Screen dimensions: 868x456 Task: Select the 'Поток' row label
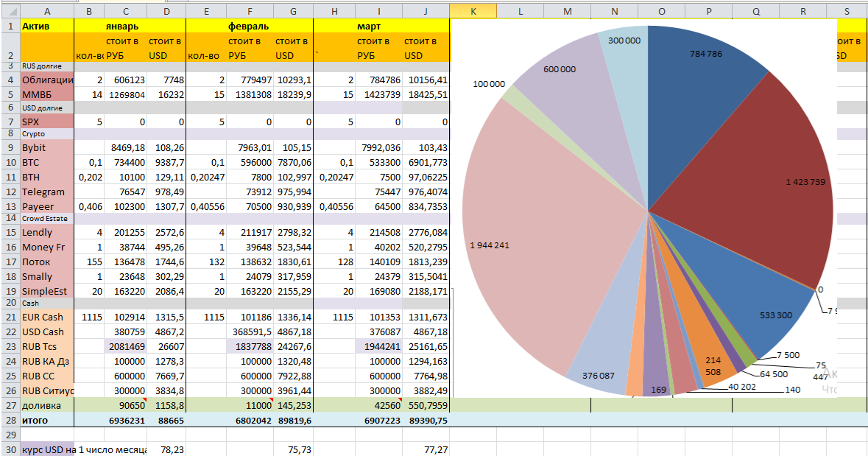[x=47, y=262]
